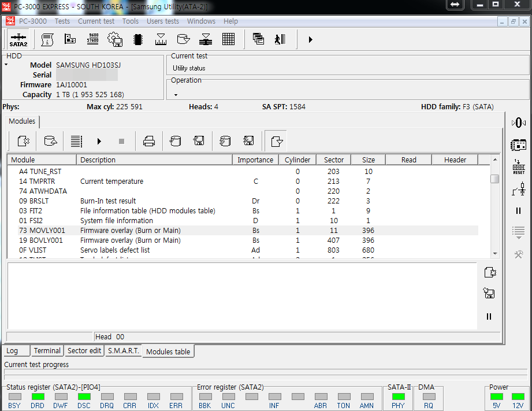
Task: Open the Tools menu
Action: 131,21
